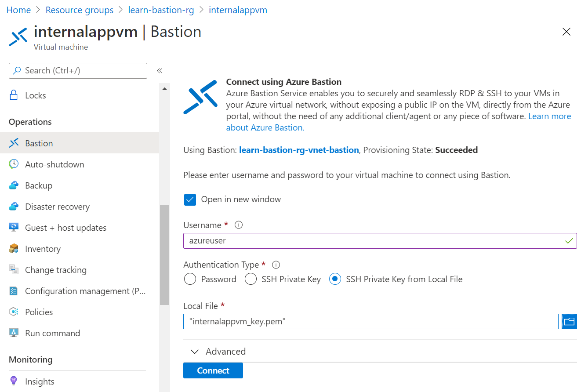Go to internalappvm breadcrumb
Image resolution: width=581 pixels, height=392 pixels.
point(238,10)
